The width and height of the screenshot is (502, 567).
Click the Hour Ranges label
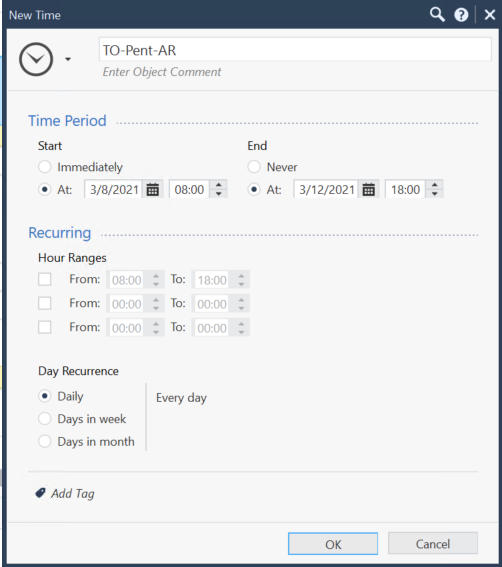[72, 258]
